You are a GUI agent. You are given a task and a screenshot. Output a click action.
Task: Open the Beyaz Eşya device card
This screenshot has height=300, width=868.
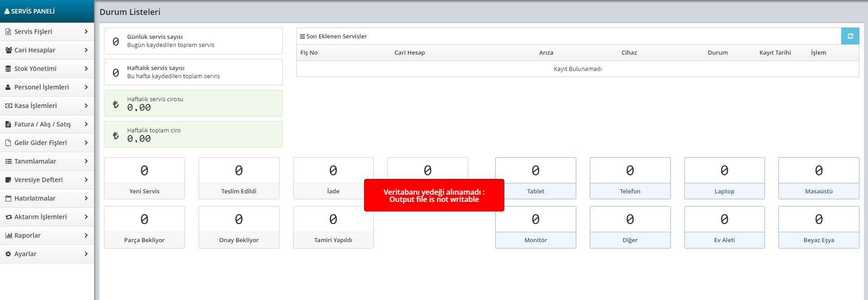[818, 227]
